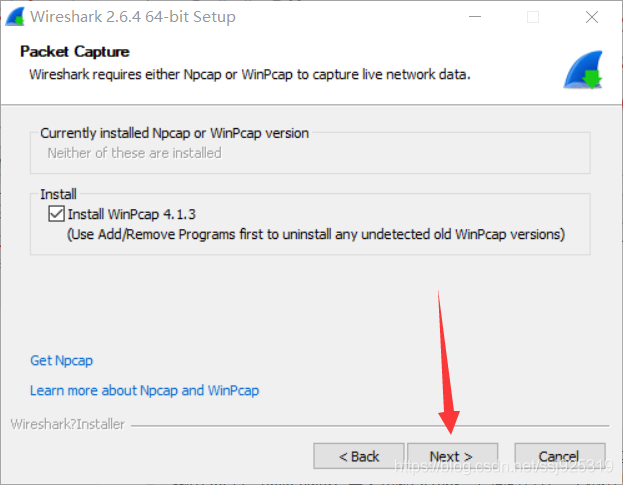Click the 'Wireshark 2.6.4 64-bit Setup' title text
This screenshot has width=623, height=485.
coord(133,17)
